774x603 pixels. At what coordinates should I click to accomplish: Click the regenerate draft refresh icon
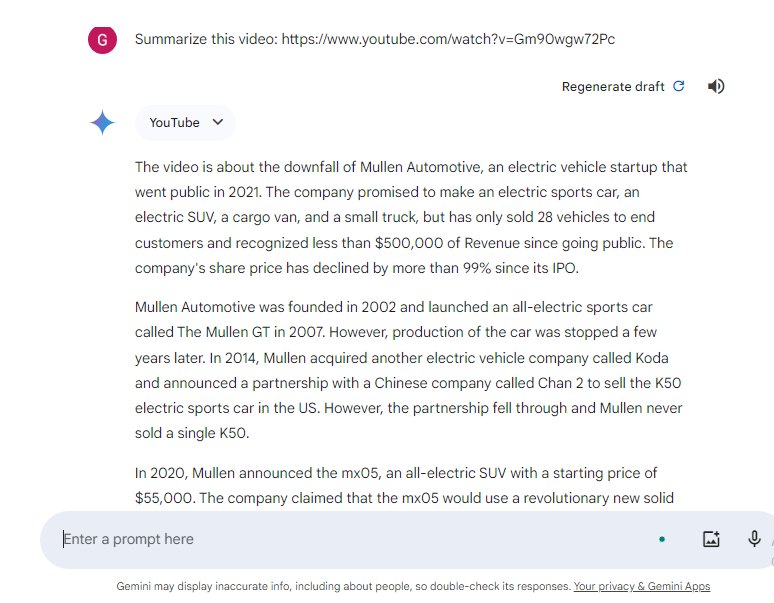679,86
